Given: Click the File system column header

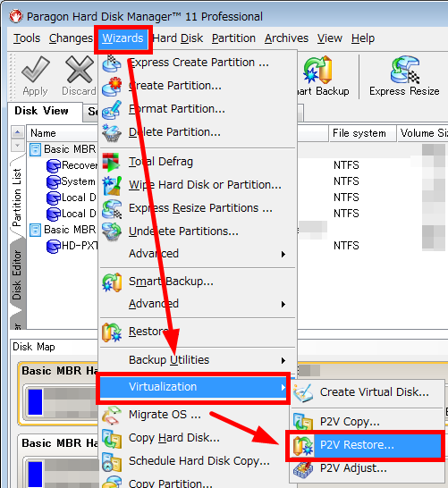Looking at the screenshot, I should pos(363,133).
